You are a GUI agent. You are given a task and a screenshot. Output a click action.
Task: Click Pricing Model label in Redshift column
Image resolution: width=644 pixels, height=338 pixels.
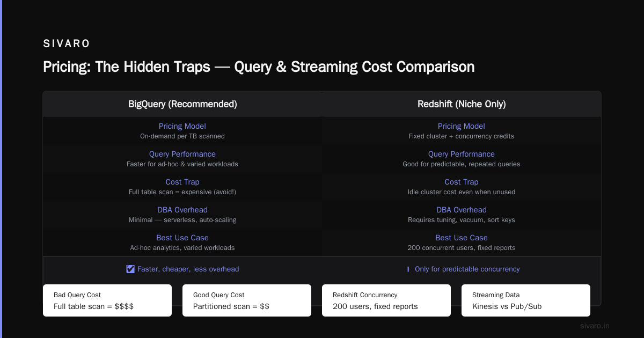(462, 126)
